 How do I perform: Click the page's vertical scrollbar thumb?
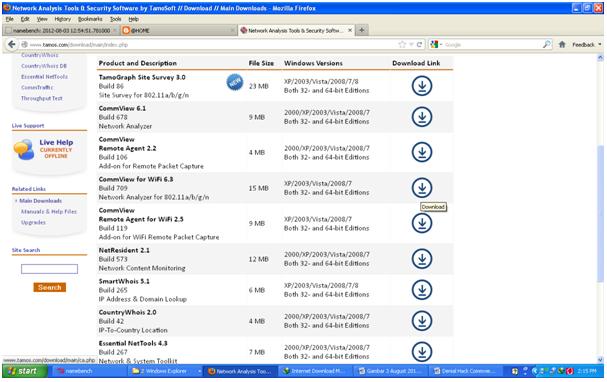600,214
